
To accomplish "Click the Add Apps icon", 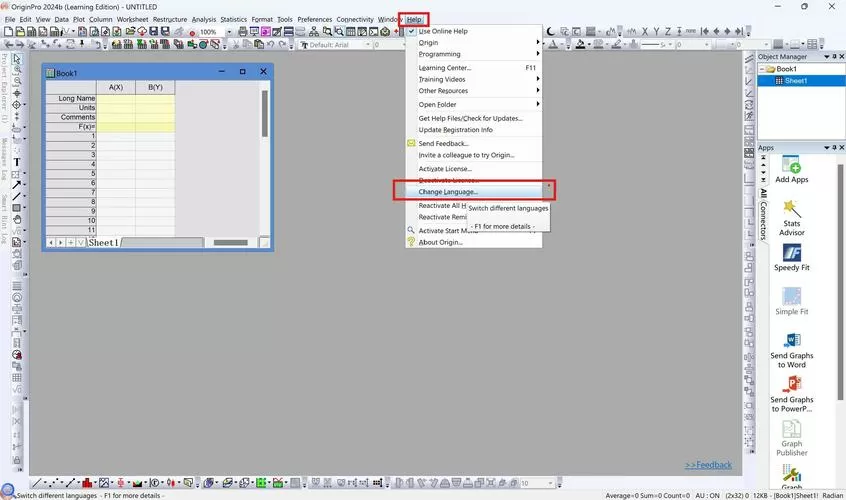I will 792,169.
